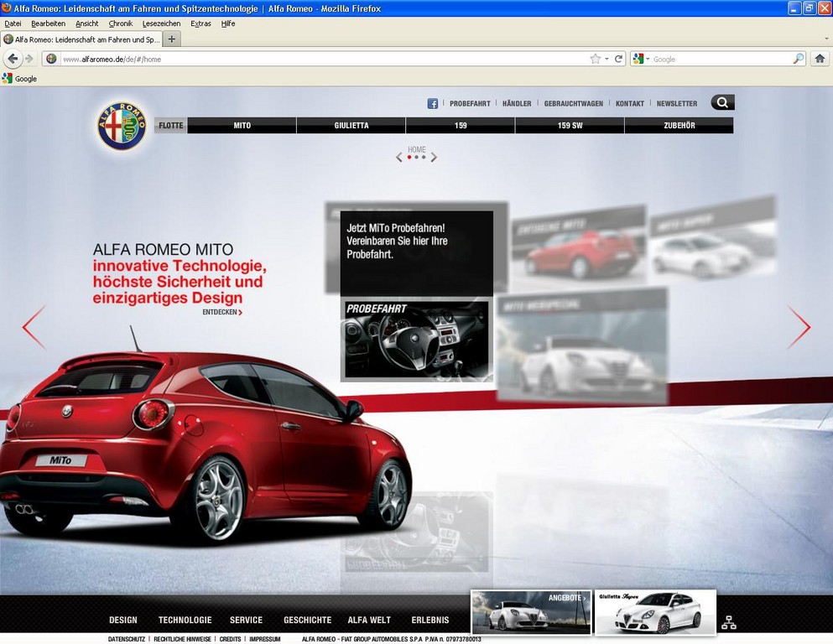Open the ZUBEHÖR navigation tab
833x644 pixels.
[x=679, y=126]
